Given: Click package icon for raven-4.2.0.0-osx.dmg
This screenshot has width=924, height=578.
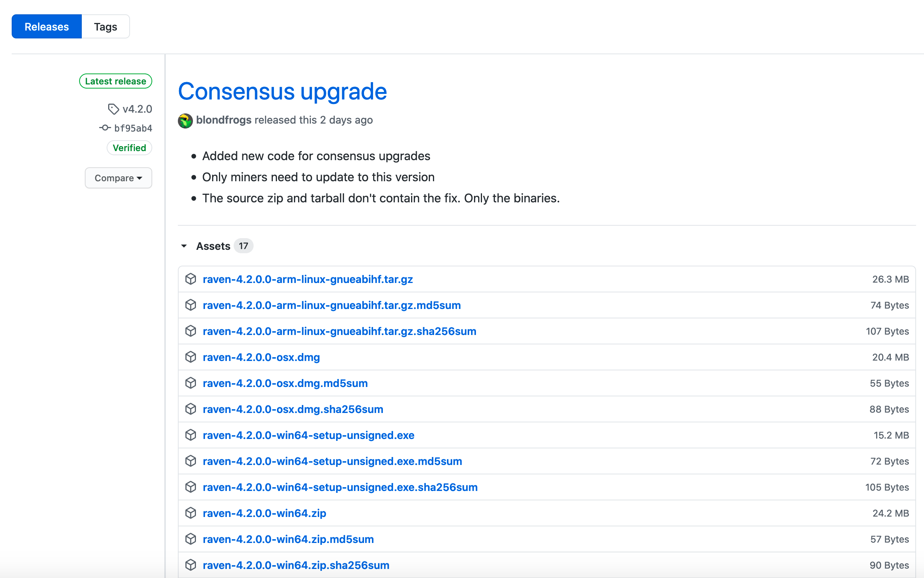Looking at the screenshot, I should (x=190, y=357).
